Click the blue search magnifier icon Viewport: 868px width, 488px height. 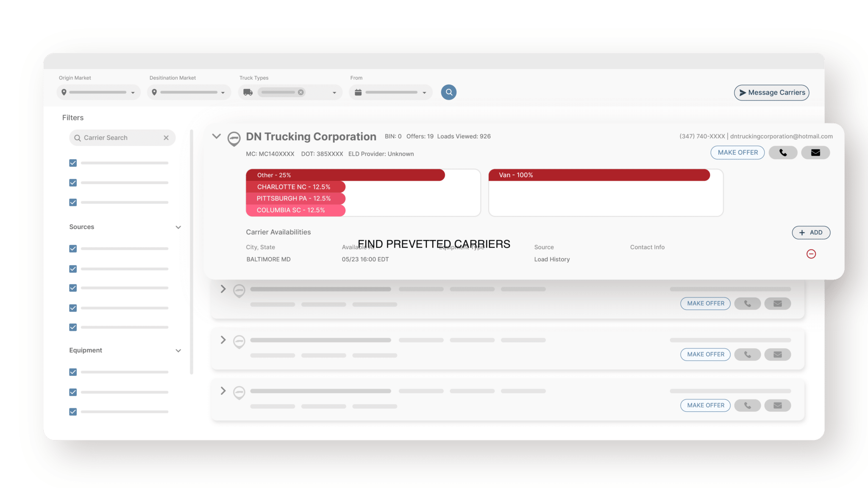449,92
